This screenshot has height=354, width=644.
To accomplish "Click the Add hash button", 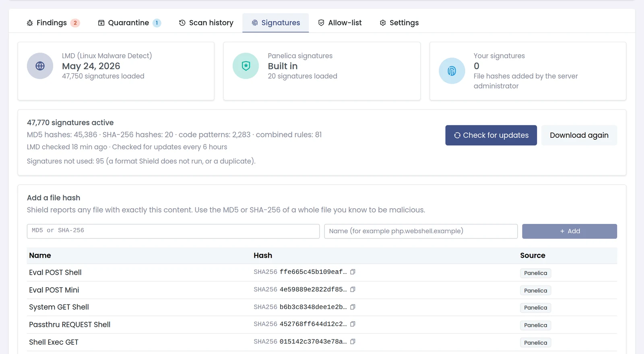I will (570, 231).
